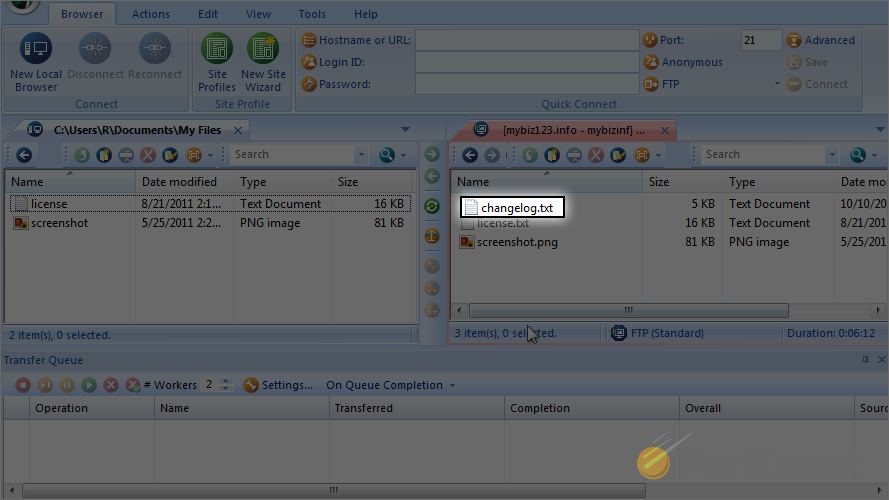
Task: Open the Tools ribbon tab
Action: (312, 14)
